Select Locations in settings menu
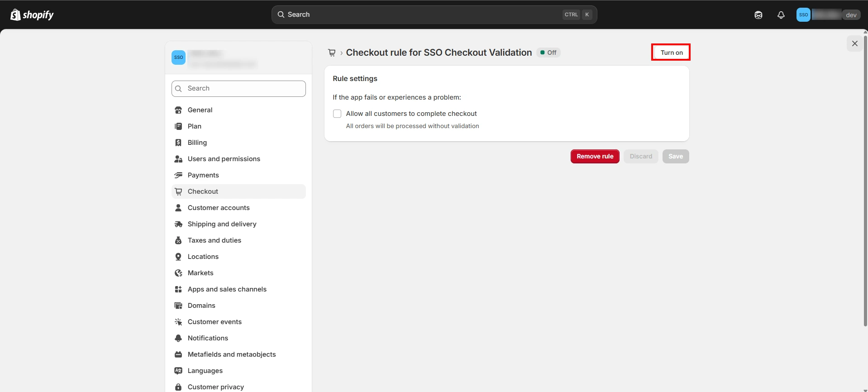The height and width of the screenshot is (392, 868). [238, 257]
